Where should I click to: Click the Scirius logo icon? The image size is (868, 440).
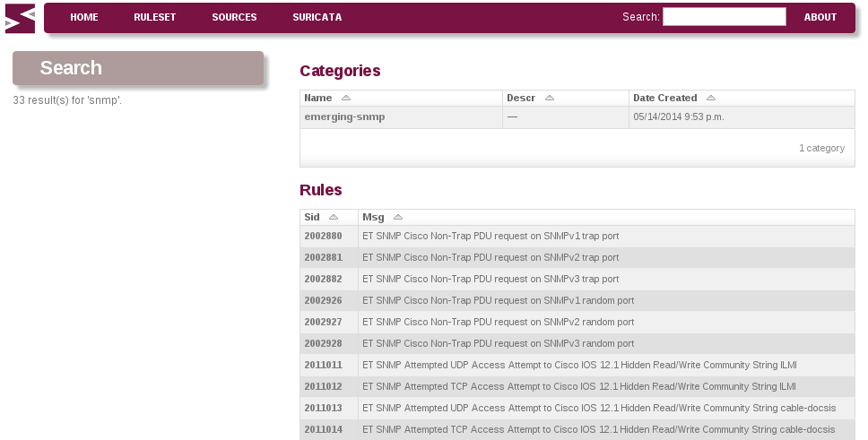20,18
